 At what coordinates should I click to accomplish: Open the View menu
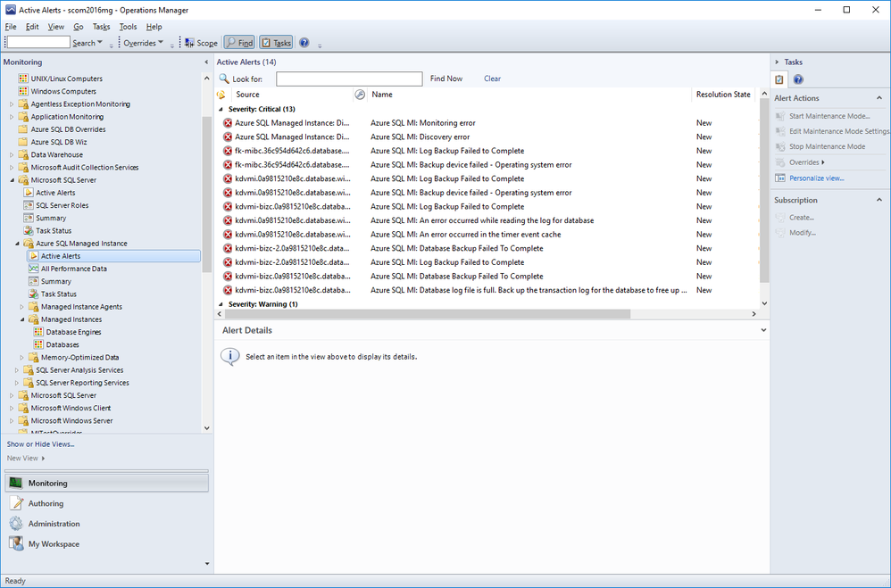click(x=55, y=27)
